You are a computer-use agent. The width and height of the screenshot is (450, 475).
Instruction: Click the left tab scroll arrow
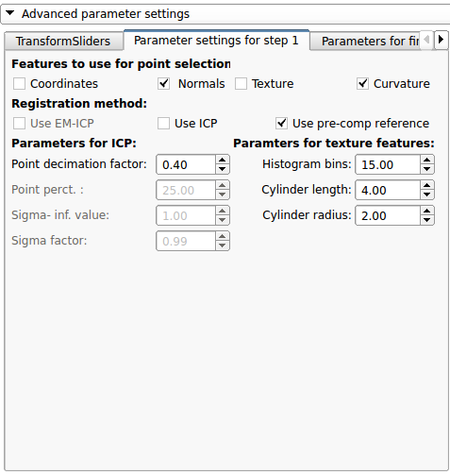427,40
